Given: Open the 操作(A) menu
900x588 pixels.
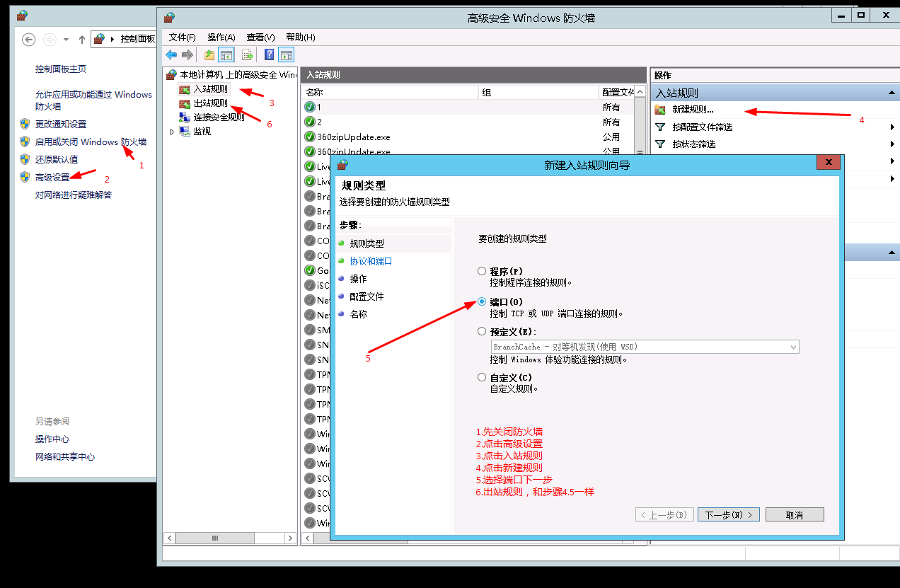Looking at the screenshot, I should pyautogui.click(x=221, y=37).
